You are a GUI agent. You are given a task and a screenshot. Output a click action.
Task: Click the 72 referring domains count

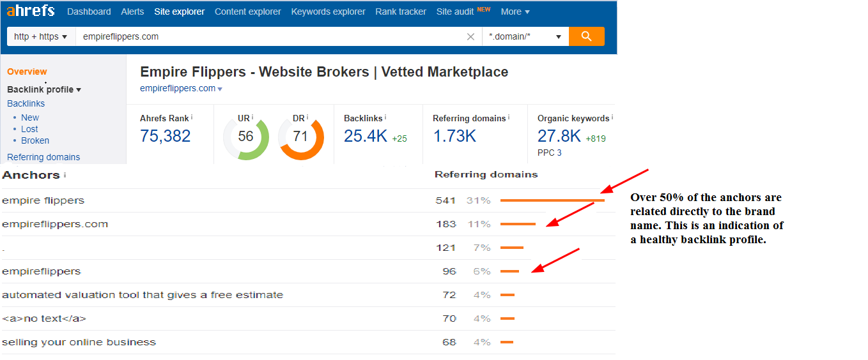(449, 295)
